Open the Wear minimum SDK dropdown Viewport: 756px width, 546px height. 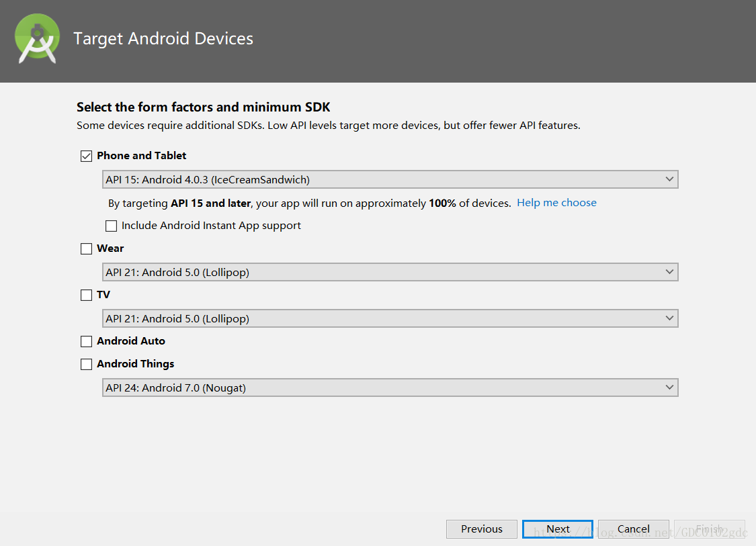pyautogui.click(x=390, y=272)
